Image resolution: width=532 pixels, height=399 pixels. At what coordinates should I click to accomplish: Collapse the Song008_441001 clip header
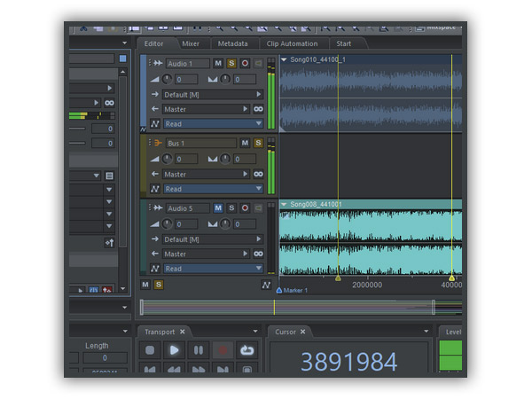click(x=284, y=204)
